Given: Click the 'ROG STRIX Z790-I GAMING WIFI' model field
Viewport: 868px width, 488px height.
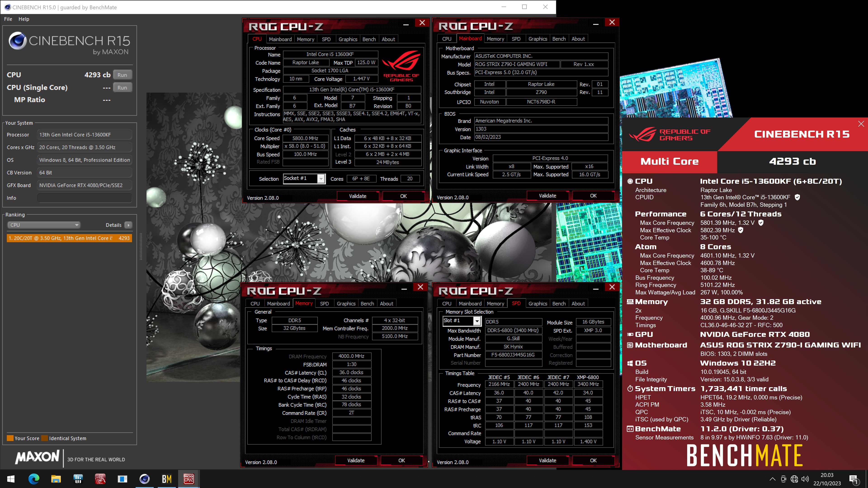Looking at the screenshot, I should (x=517, y=64).
